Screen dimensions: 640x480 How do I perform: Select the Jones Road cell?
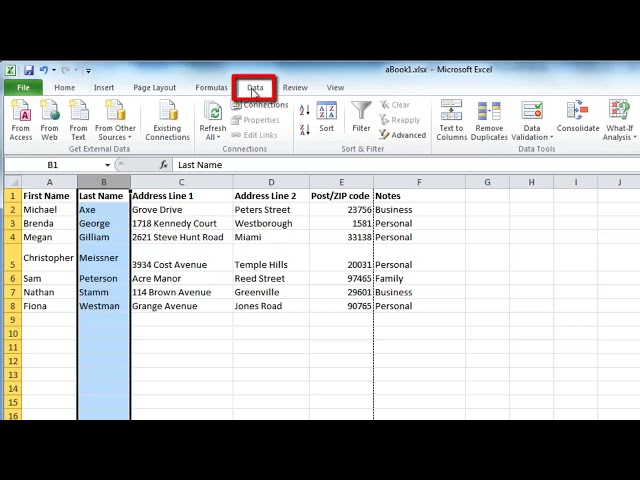[271, 306]
